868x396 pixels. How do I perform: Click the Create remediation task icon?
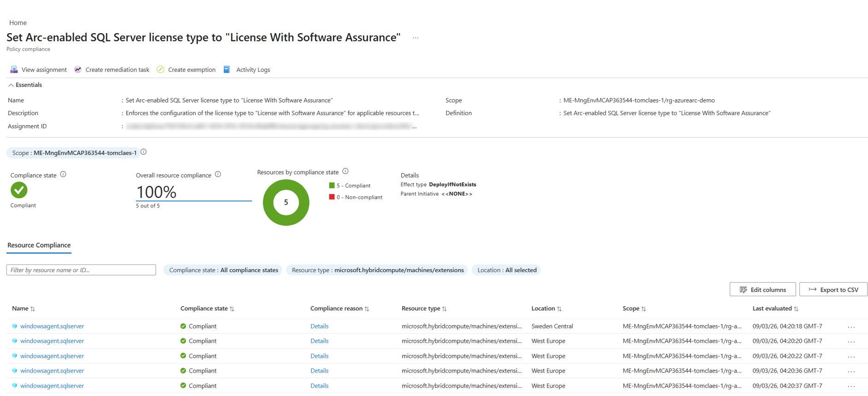click(x=78, y=69)
